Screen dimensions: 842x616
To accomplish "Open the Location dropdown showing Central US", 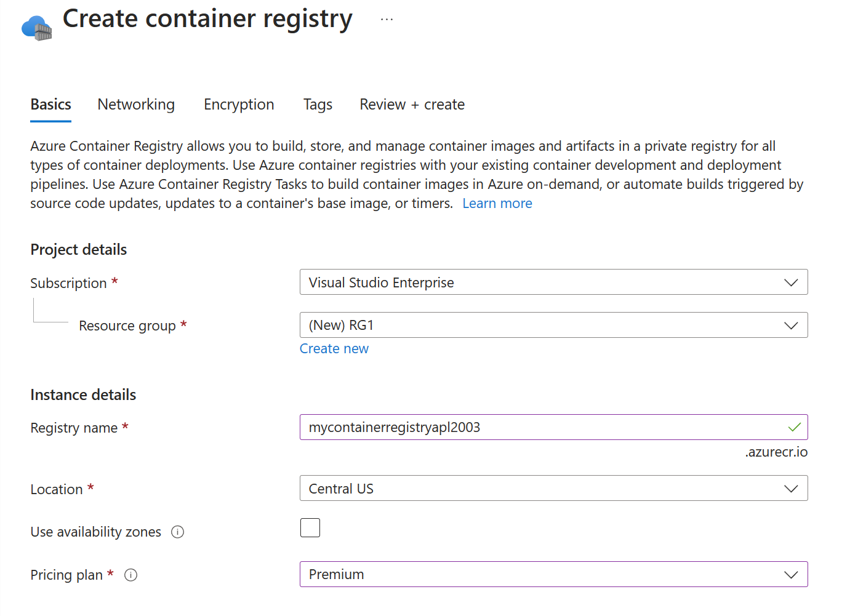I will click(x=554, y=488).
